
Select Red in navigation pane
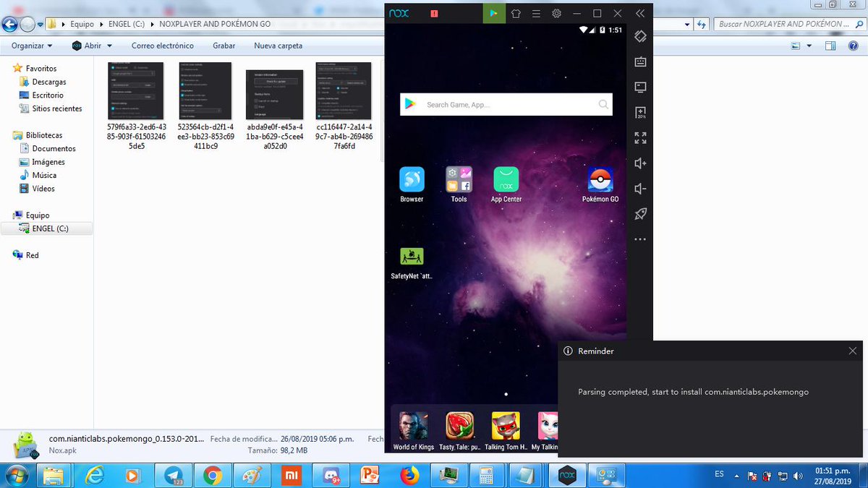click(x=32, y=255)
